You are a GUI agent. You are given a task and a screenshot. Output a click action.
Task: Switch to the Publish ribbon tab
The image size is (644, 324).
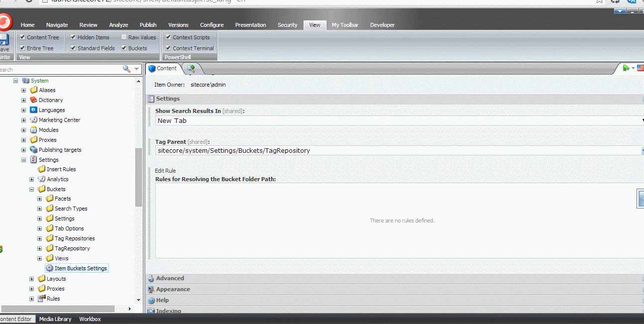[148, 24]
